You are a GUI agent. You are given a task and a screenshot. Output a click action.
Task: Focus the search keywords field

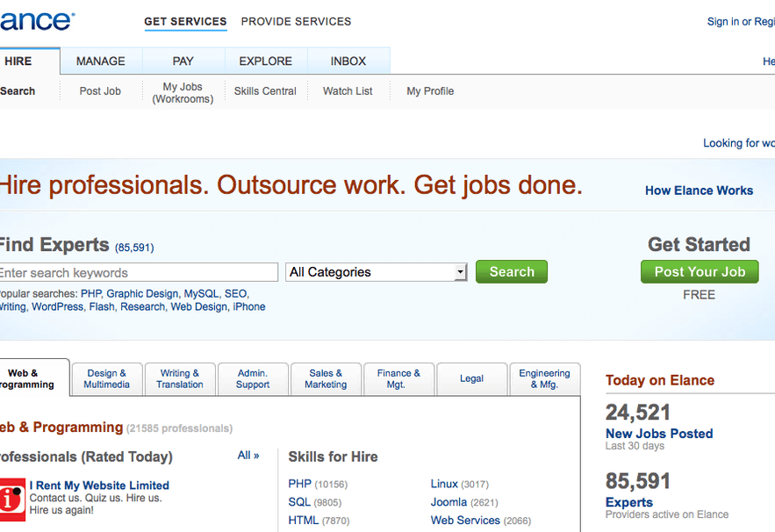(x=139, y=272)
